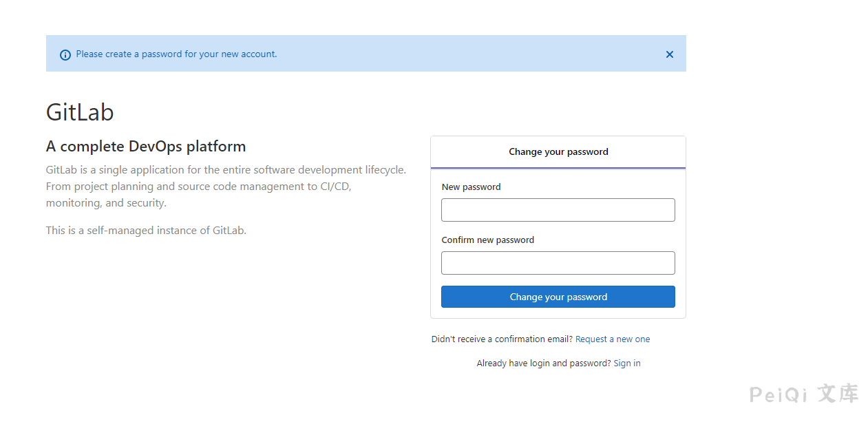
Task: Follow the 'Sign in' link
Action: click(626, 363)
